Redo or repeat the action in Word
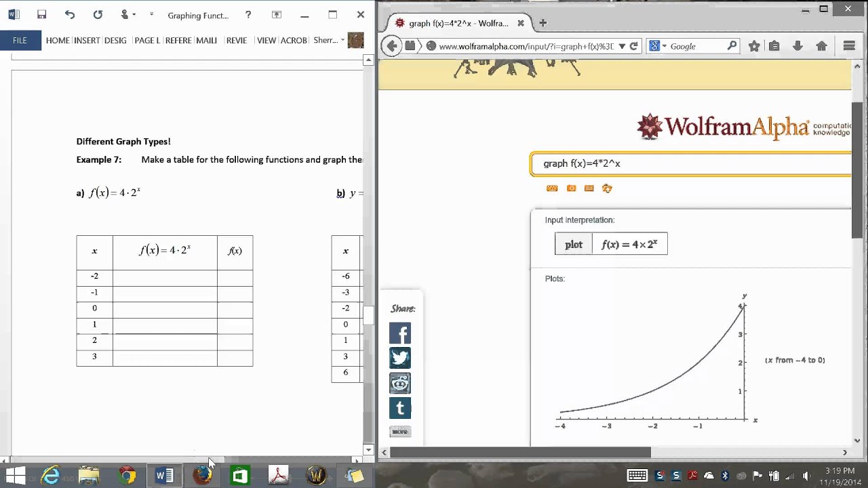868x488 pixels. 98,15
